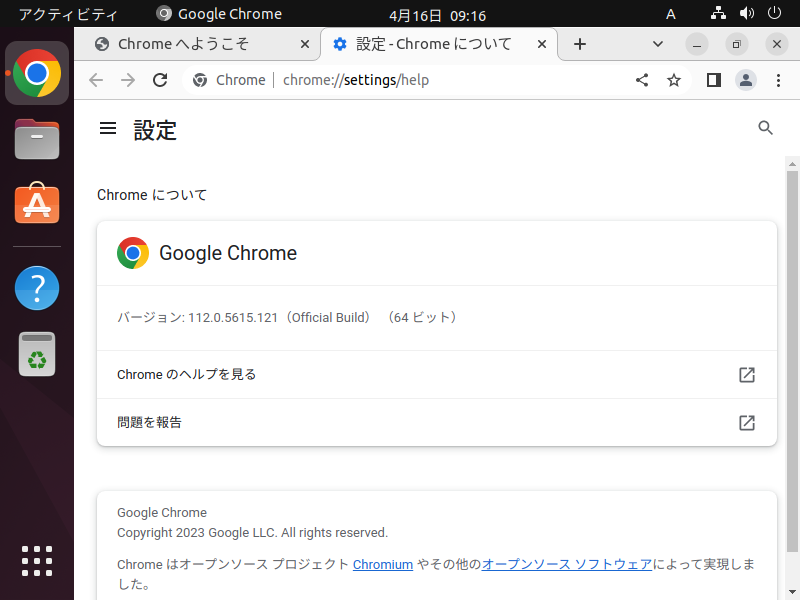The image size is (800, 600).
Task: Reload the current page
Action: point(160,80)
